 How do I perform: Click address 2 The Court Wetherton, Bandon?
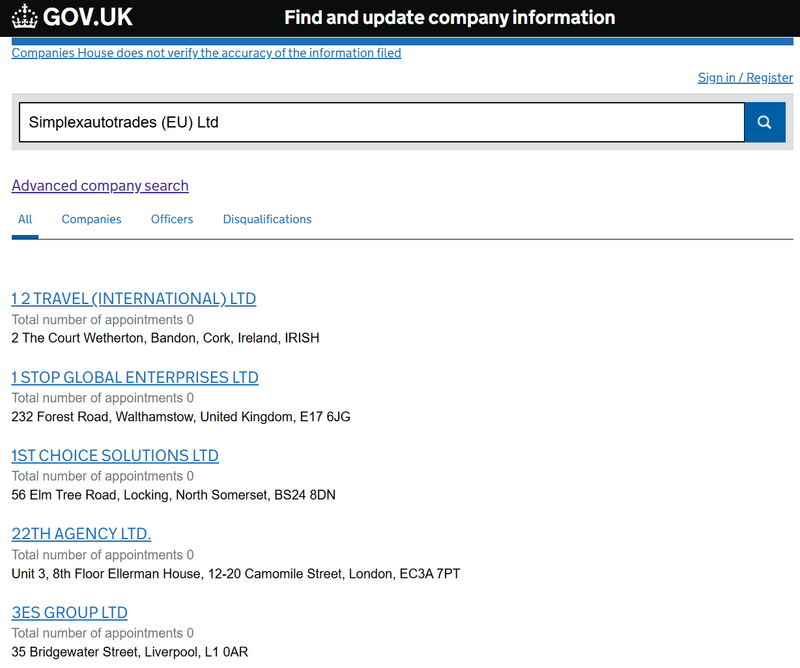[x=165, y=338]
